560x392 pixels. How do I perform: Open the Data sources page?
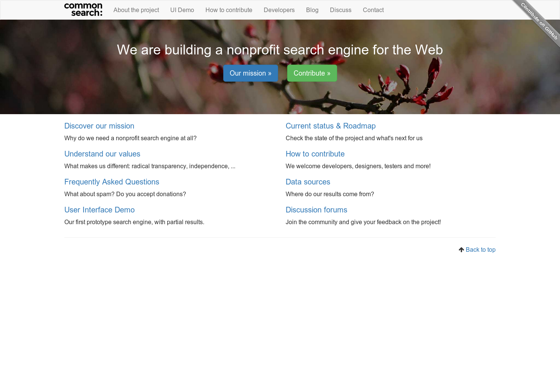[x=308, y=182]
